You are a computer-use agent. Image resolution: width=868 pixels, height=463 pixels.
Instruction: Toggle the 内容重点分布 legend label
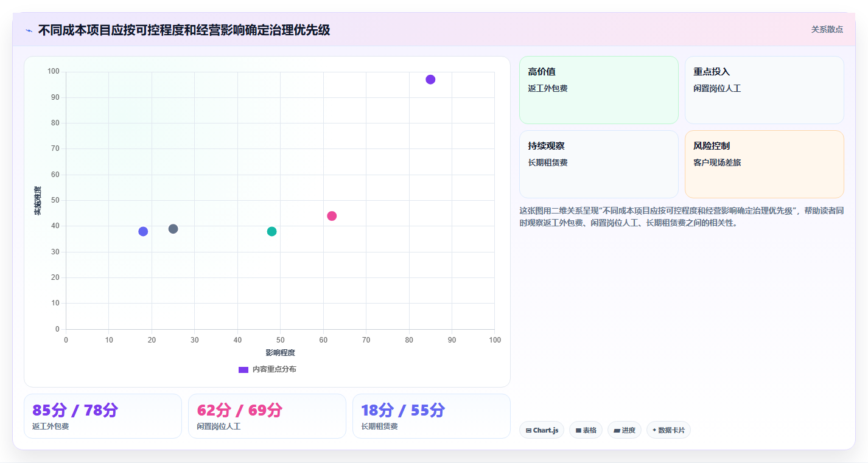coord(275,369)
